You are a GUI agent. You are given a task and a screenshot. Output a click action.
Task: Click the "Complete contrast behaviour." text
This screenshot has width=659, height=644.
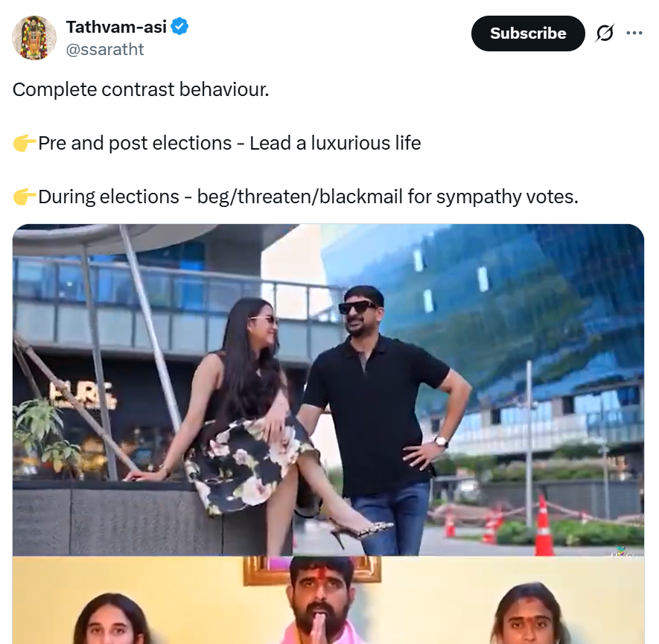141,89
